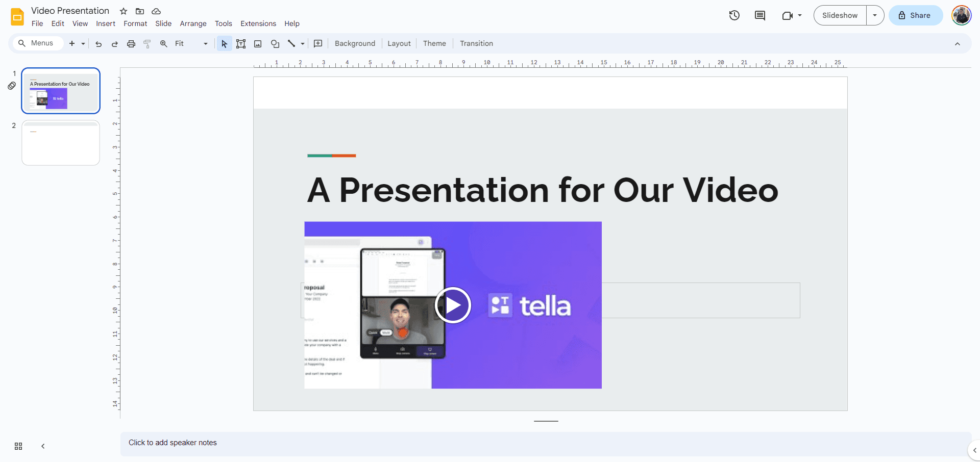Viewport: 980px width, 462px height.
Task: Select the line tool
Action: click(291, 44)
